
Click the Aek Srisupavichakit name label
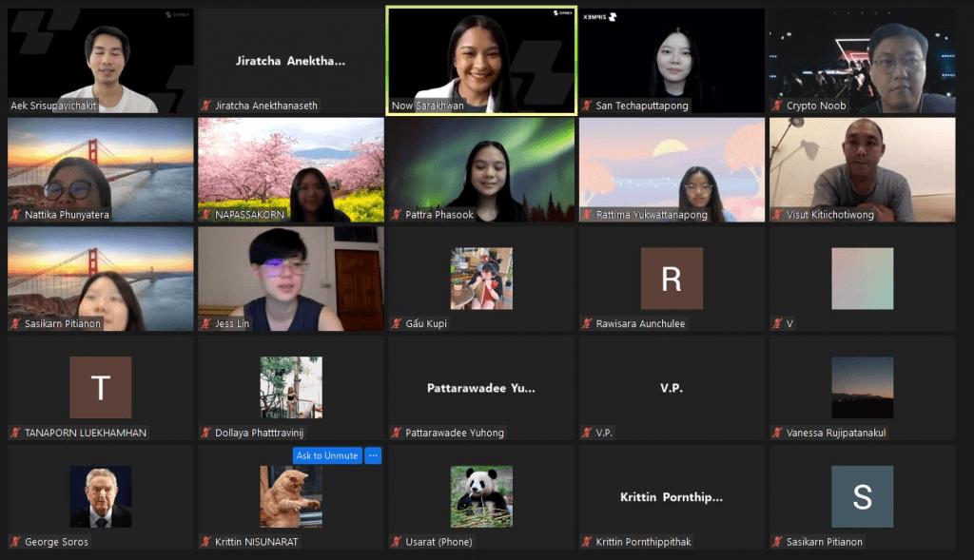[56, 106]
